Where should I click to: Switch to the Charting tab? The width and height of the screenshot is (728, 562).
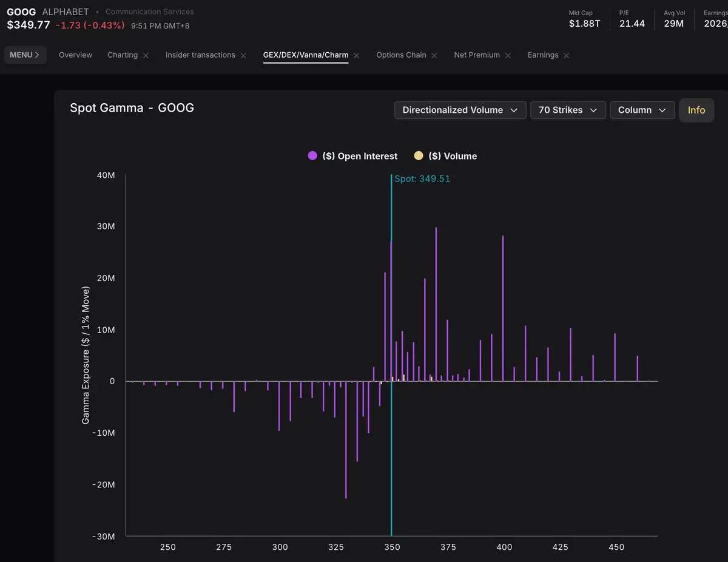[x=123, y=55]
